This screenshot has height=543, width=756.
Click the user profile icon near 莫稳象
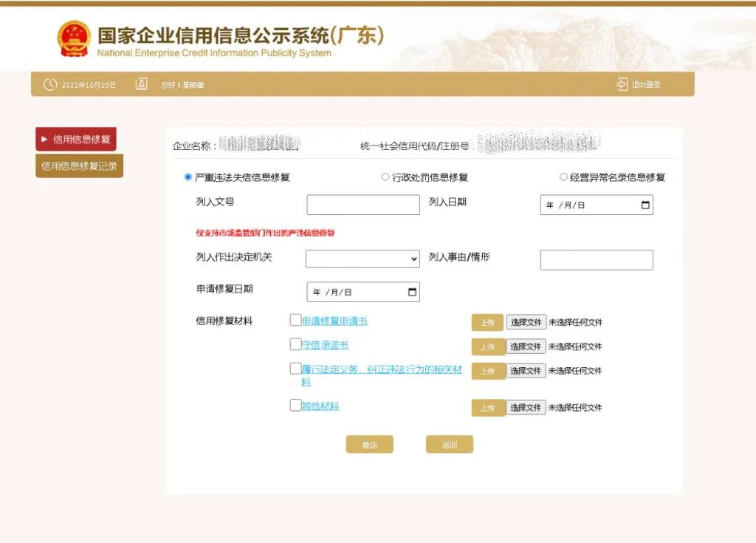click(x=141, y=84)
